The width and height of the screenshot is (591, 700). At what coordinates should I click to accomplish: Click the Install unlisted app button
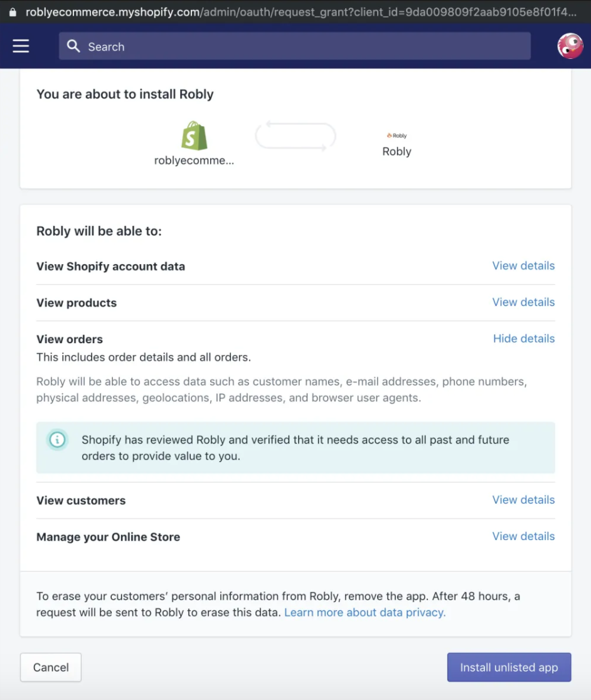[509, 667]
